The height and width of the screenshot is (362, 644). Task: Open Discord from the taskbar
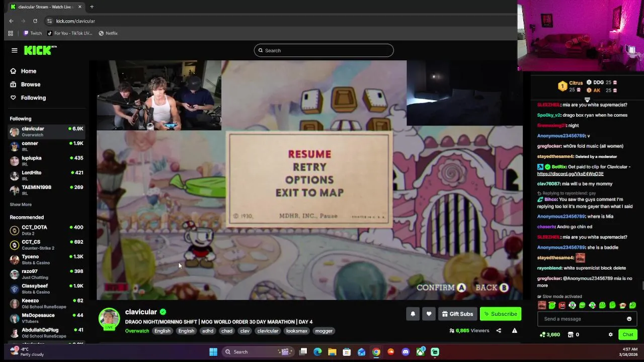(406, 352)
